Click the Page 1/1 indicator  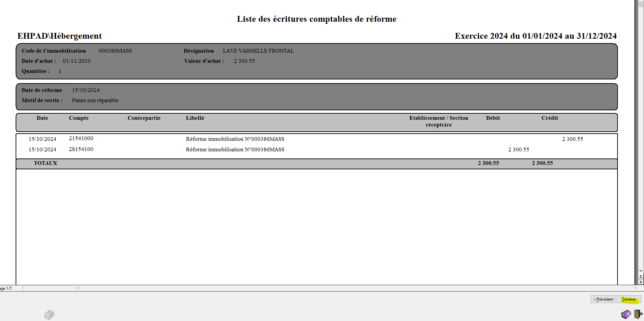7,288
